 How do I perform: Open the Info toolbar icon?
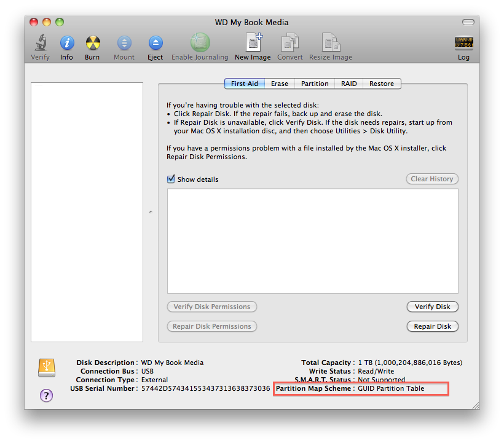[67, 43]
